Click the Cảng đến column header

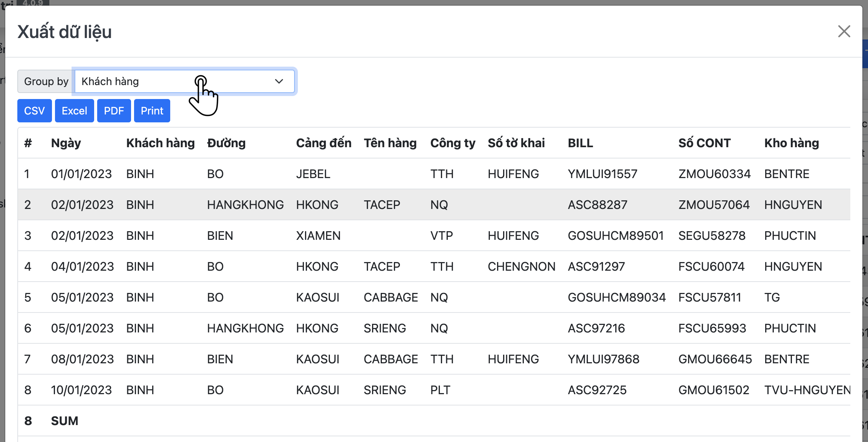323,143
